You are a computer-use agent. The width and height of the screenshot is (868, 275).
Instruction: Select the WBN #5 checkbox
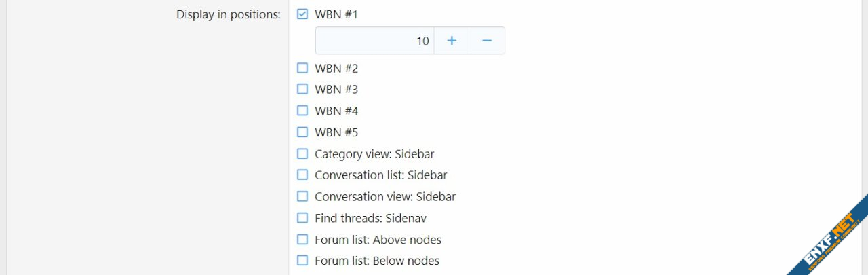[302, 132]
